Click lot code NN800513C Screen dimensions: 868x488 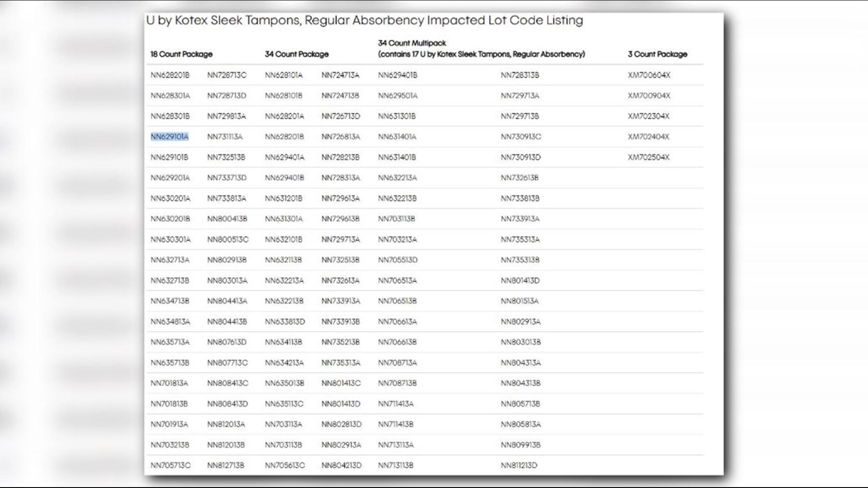pos(228,239)
